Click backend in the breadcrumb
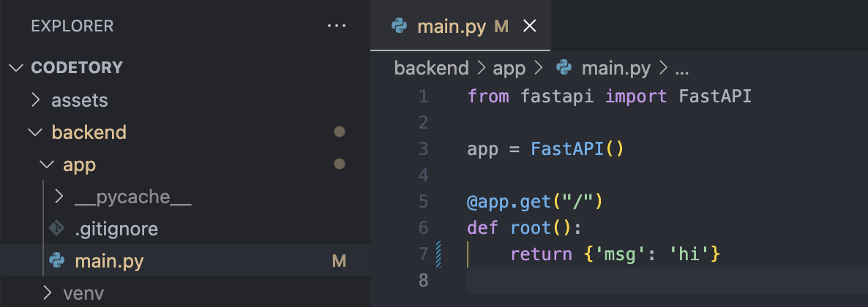 tap(431, 69)
